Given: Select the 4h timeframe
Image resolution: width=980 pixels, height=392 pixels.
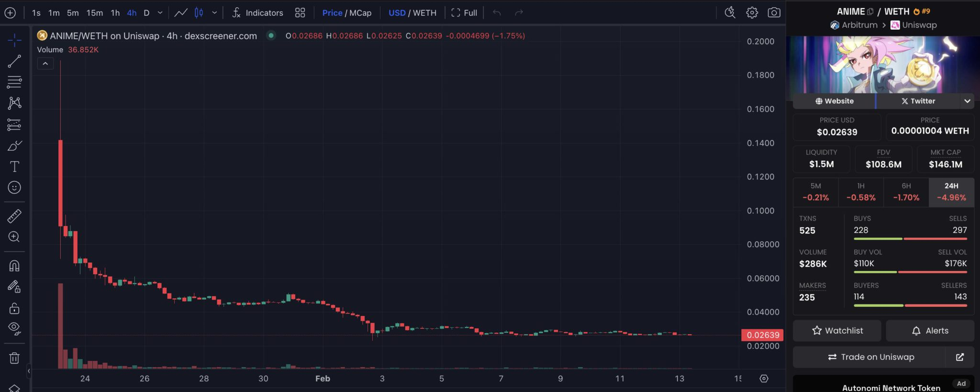Looking at the screenshot, I should click(x=132, y=13).
